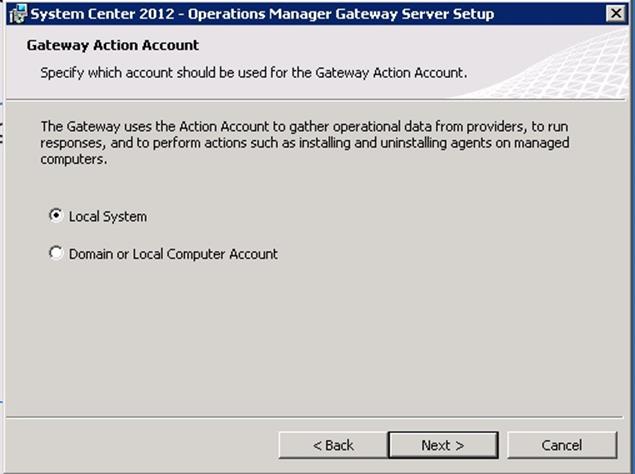Proceed with the Next button
Image resolution: width=635 pixels, height=474 pixels.
point(443,445)
